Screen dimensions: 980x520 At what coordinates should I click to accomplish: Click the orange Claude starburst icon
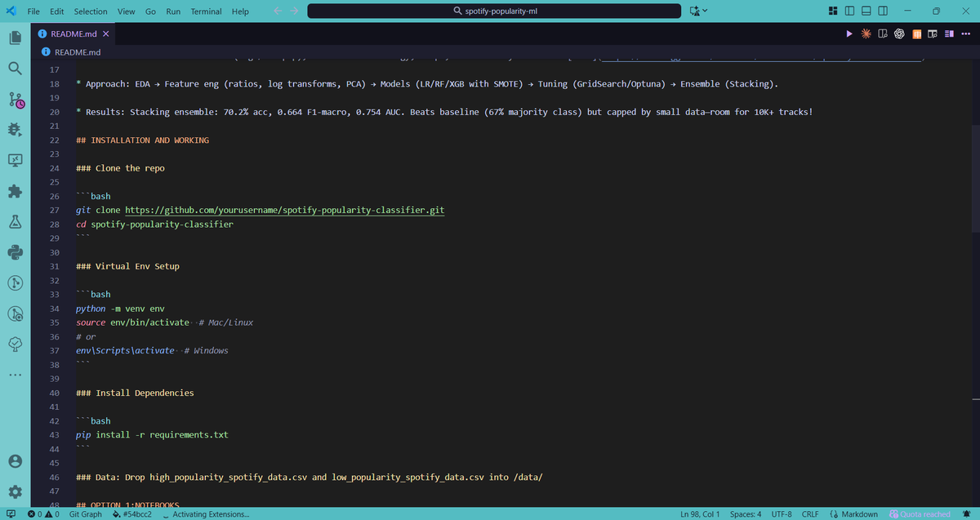pyautogui.click(x=866, y=33)
